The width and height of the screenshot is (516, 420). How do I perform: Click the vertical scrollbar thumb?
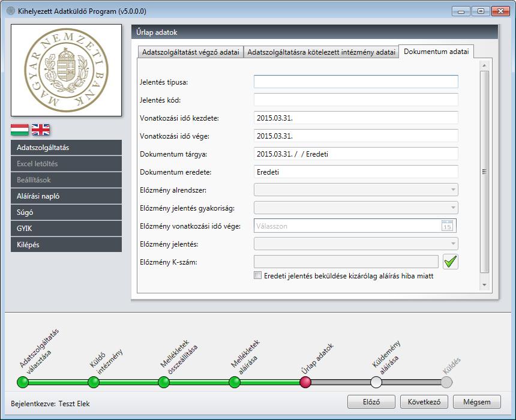coord(484,172)
